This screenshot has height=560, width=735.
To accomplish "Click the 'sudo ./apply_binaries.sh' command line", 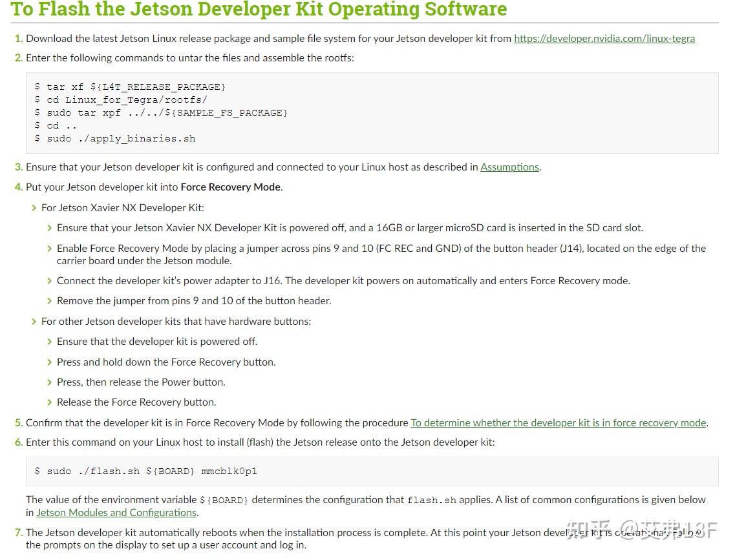I will [115, 139].
